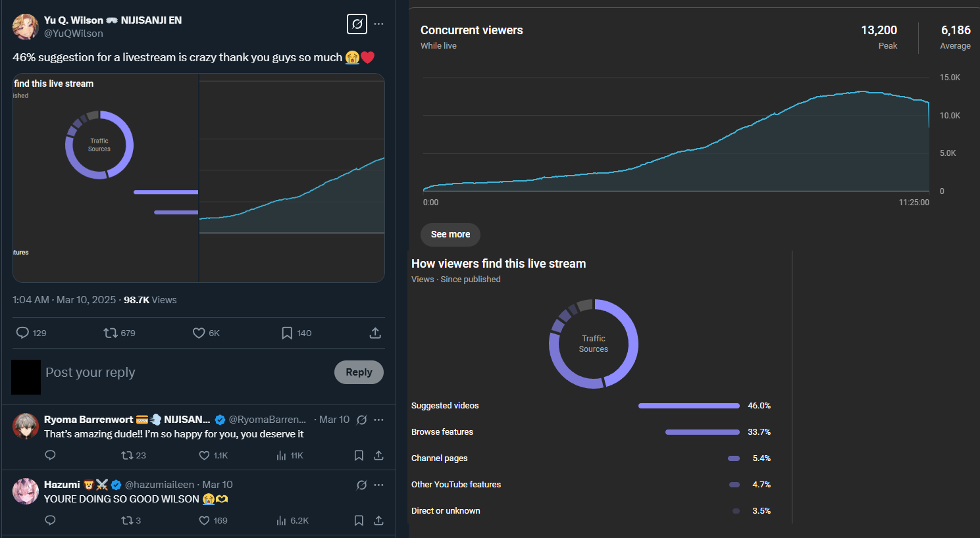Like Ryoma's reply with 1.1K likes
Image resolution: width=980 pixels, height=538 pixels.
coord(204,455)
